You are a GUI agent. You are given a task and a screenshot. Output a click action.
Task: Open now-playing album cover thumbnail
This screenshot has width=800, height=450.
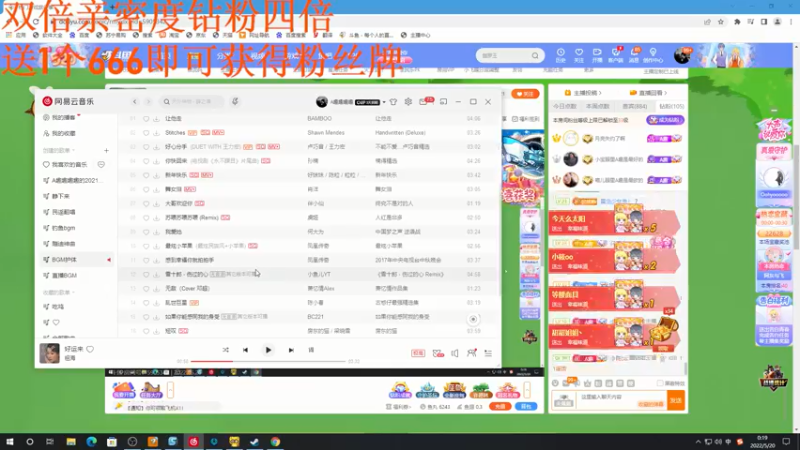click(x=49, y=353)
